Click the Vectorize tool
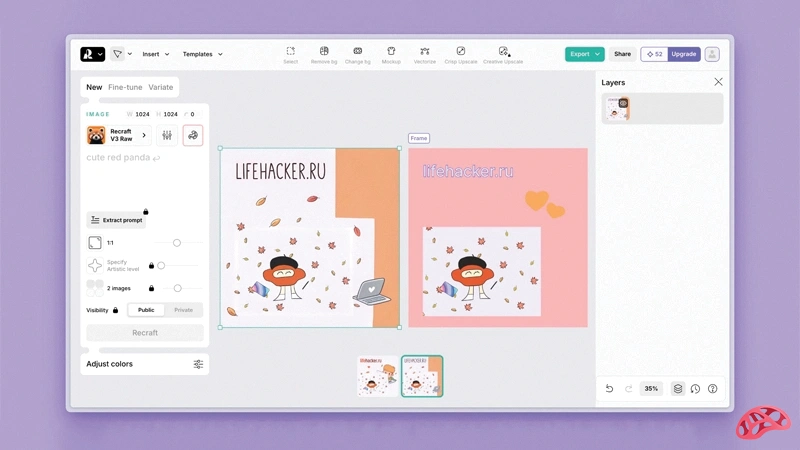Image resolution: width=800 pixels, height=450 pixels. (424, 55)
